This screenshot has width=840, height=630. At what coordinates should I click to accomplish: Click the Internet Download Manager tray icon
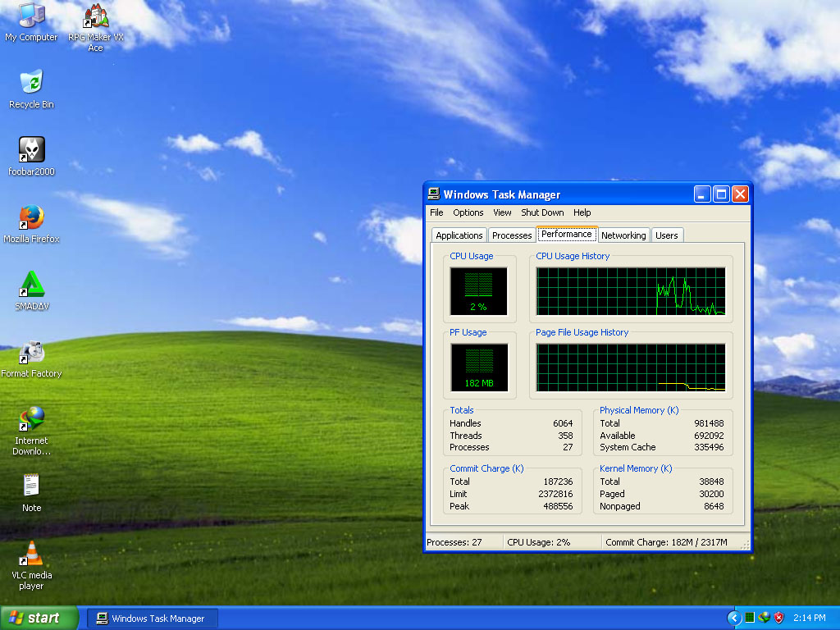(x=765, y=618)
